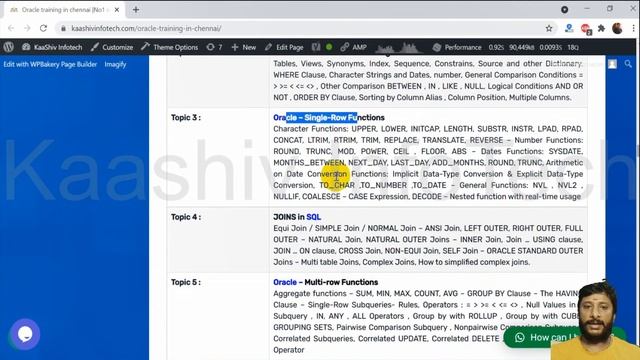
Task: Click the red extension icon with badge
Action: click(585, 29)
